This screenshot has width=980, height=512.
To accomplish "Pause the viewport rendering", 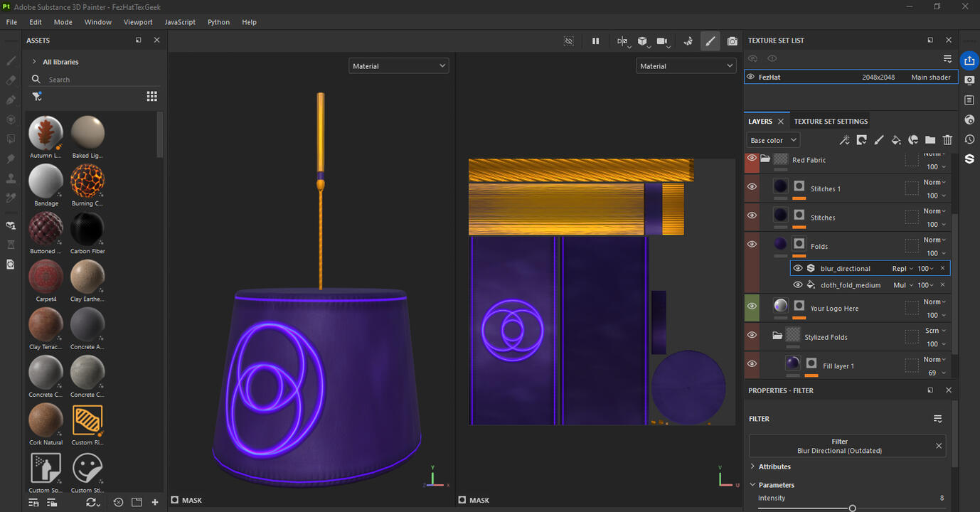I will pyautogui.click(x=595, y=41).
